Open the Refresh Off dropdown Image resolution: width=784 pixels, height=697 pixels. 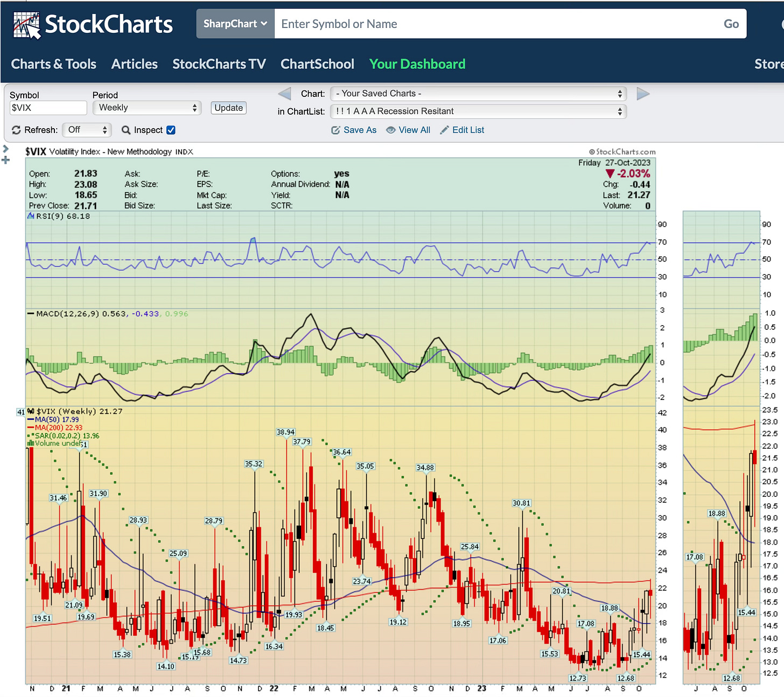[87, 130]
